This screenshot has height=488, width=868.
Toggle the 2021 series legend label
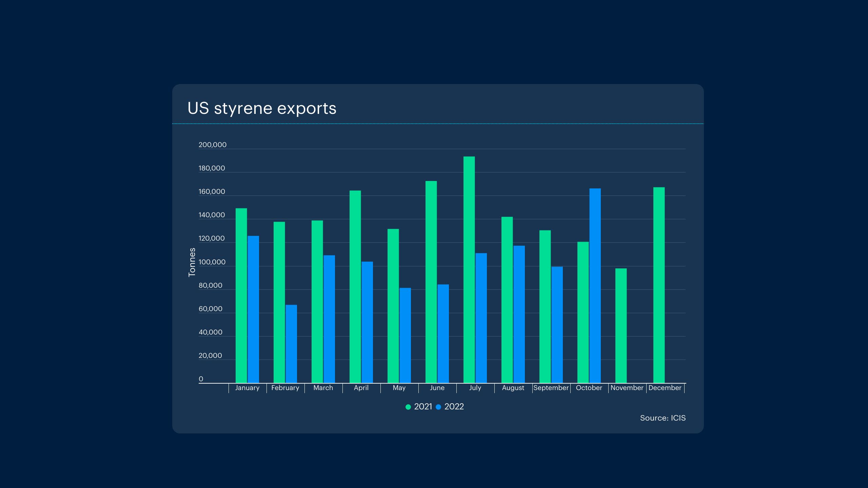click(x=423, y=407)
